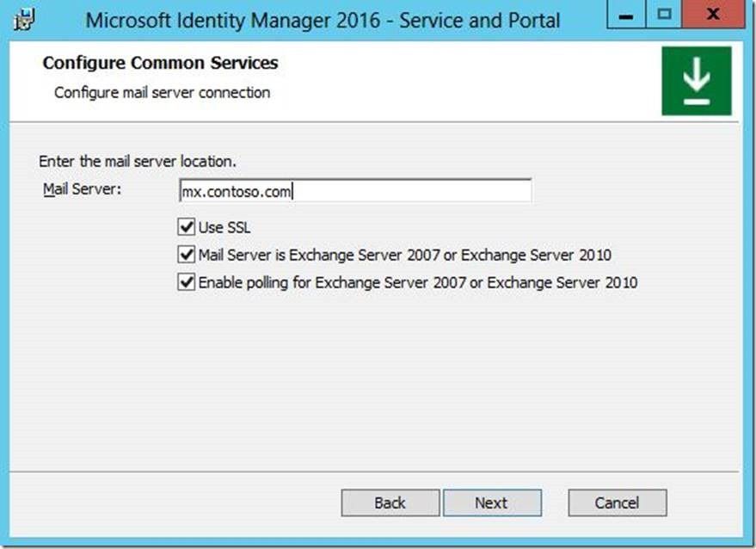Click the maximize window button
The height and width of the screenshot is (549, 756).
(x=665, y=15)
